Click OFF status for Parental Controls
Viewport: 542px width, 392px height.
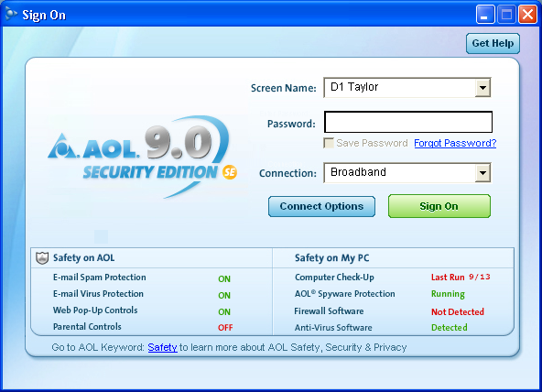click(x=225, y=328)
